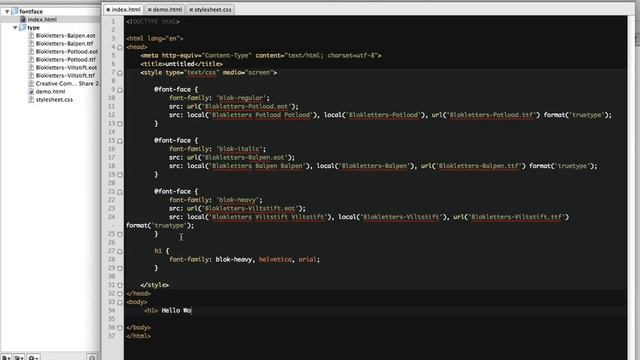Screen dimensions: 640x360
Task: Open the gear action menu in sidebar footer
Action: [x=33, y=357]
